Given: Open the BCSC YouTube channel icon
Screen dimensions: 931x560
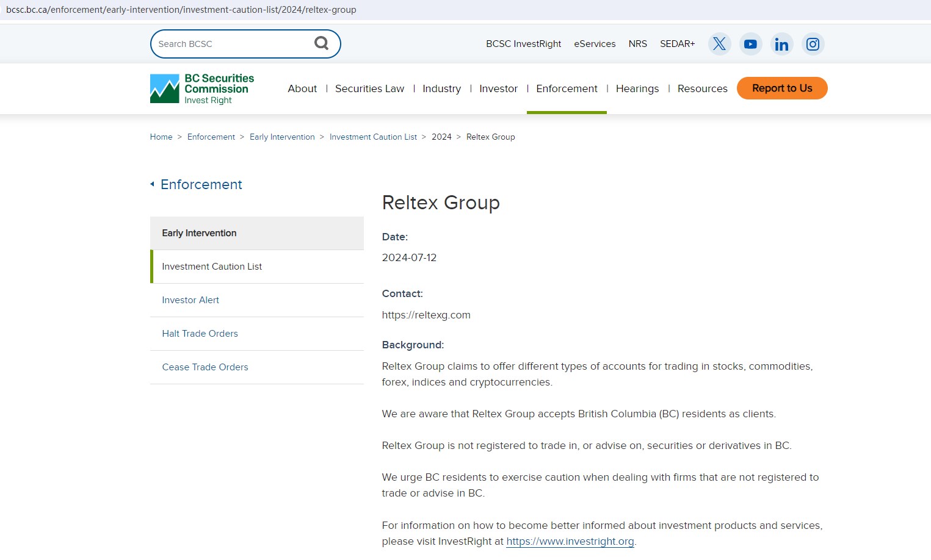Looking at the screenshot, I should pos(750,44).
